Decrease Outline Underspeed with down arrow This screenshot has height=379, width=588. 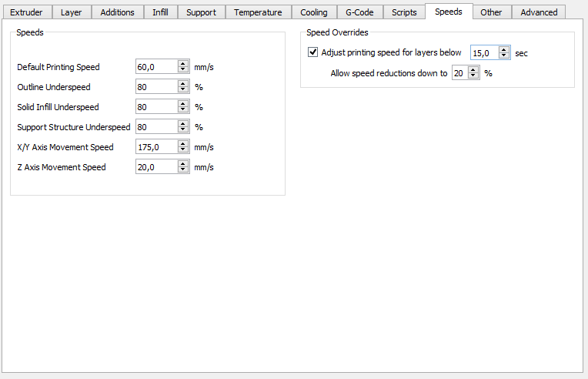[x=183, y=90]
